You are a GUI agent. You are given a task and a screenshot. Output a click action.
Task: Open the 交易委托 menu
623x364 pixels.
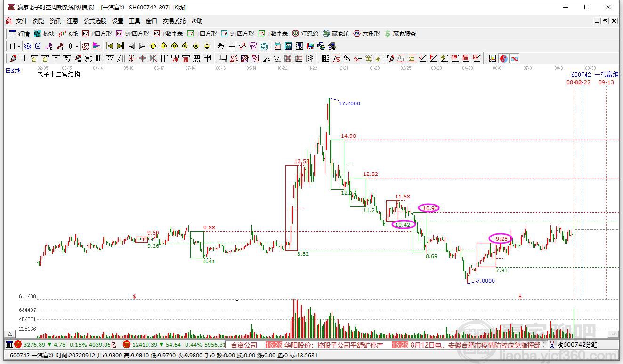(x=174, y=21)
